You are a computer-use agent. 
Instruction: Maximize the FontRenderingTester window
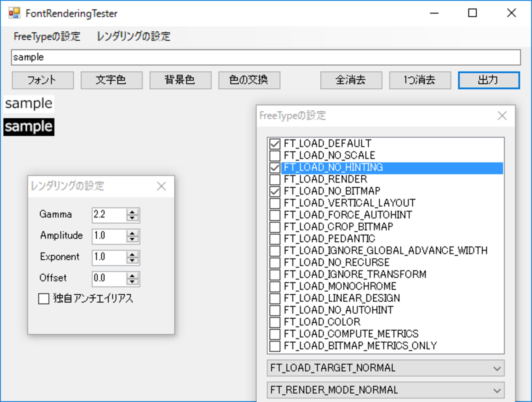click(472, 13)
